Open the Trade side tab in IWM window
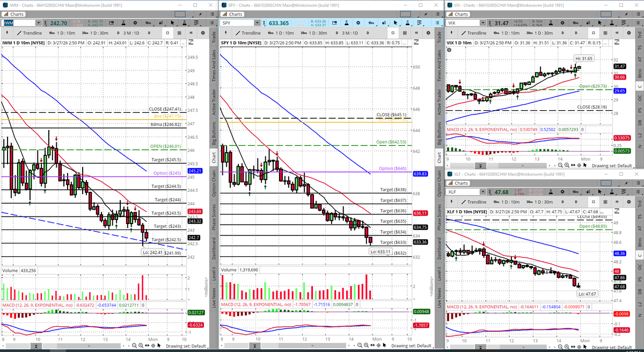This screenshot has width=644, height=352. 214,37
